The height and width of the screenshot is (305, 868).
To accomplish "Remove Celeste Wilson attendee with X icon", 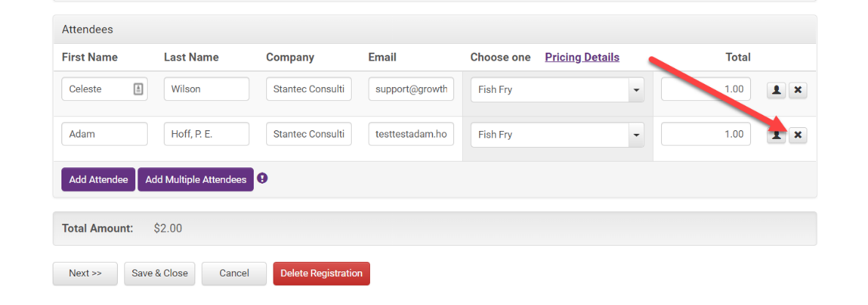I will click(798, 90).
